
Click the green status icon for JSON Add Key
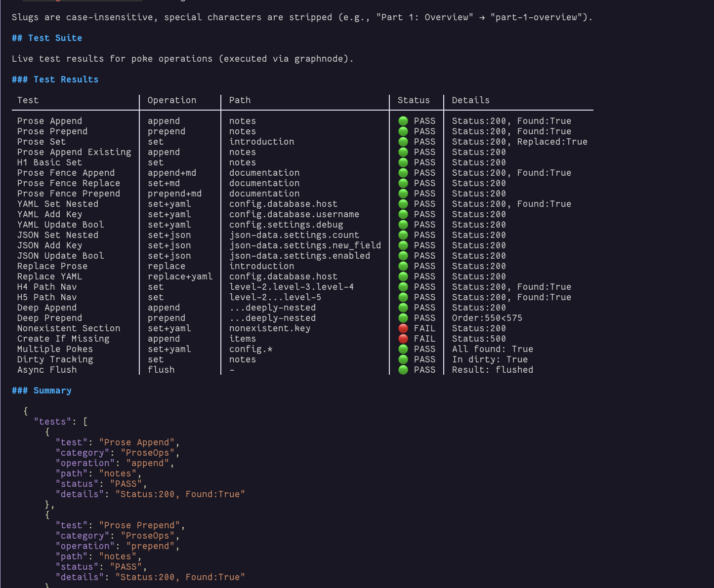tap(403, 245)
